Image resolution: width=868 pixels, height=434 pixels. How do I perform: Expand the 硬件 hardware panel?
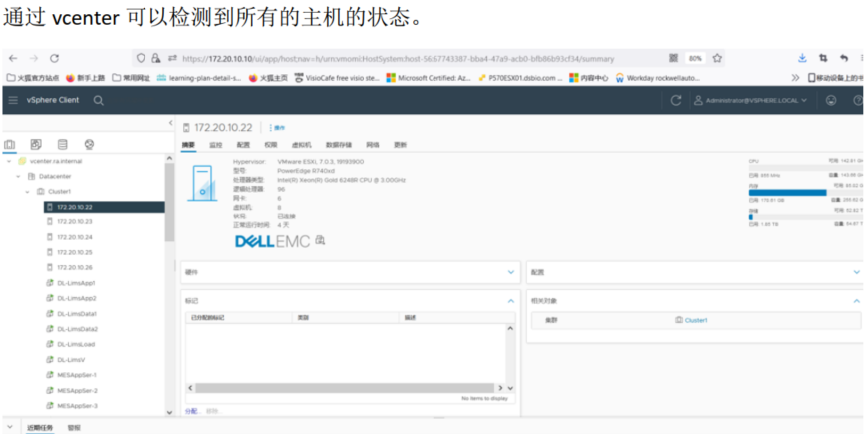[x=511, y=271]
